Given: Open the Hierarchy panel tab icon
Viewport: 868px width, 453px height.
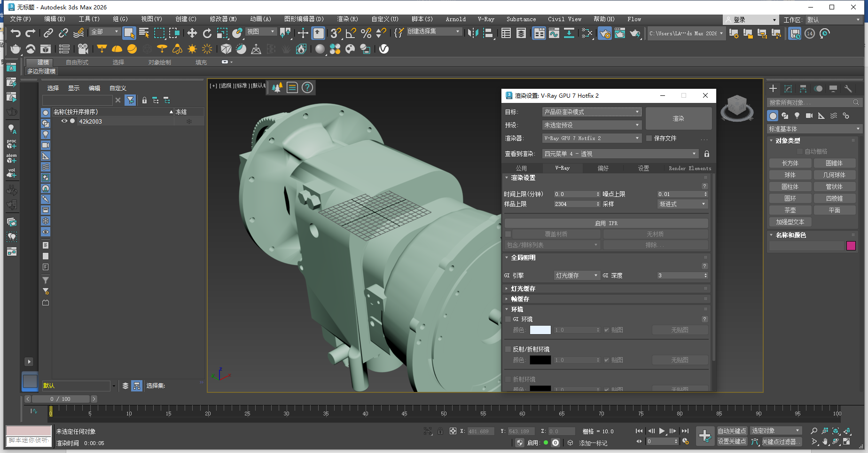Looking at the screenshot, I should coord(803,88).
